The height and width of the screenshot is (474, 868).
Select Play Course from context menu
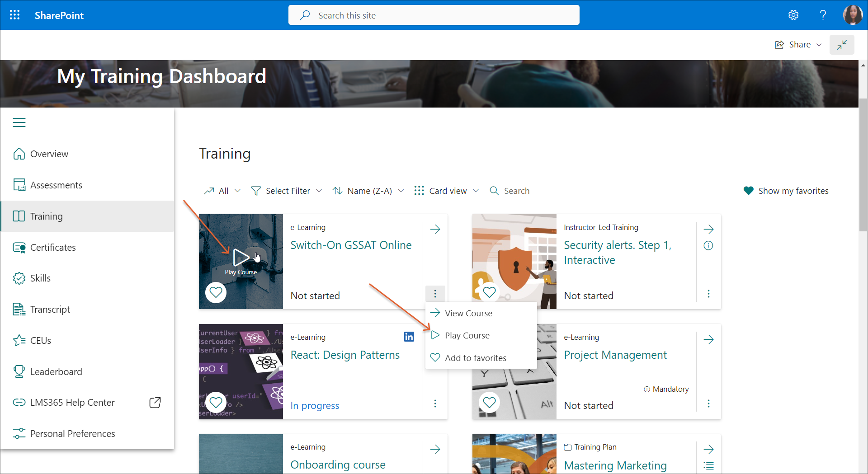point(467,335)
